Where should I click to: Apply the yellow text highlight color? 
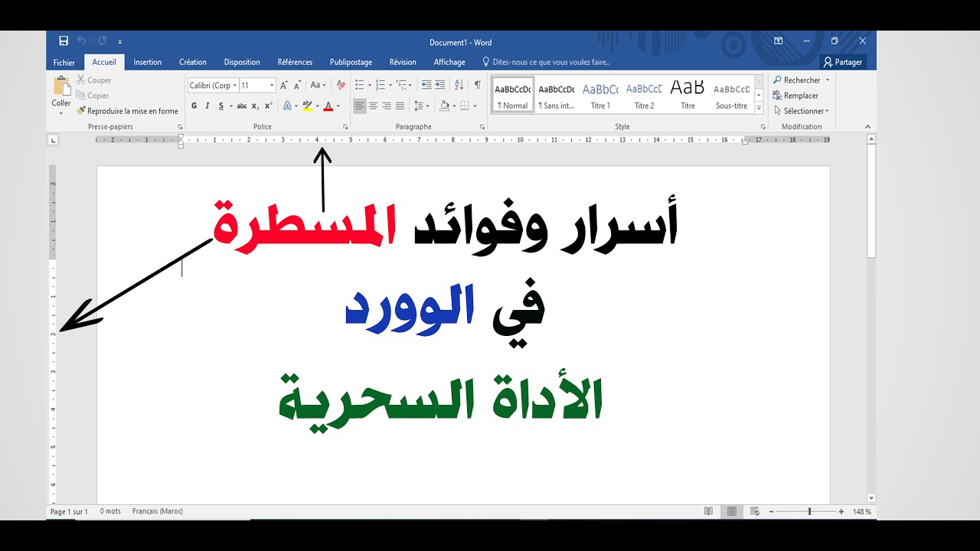click(x=307, y=106)
